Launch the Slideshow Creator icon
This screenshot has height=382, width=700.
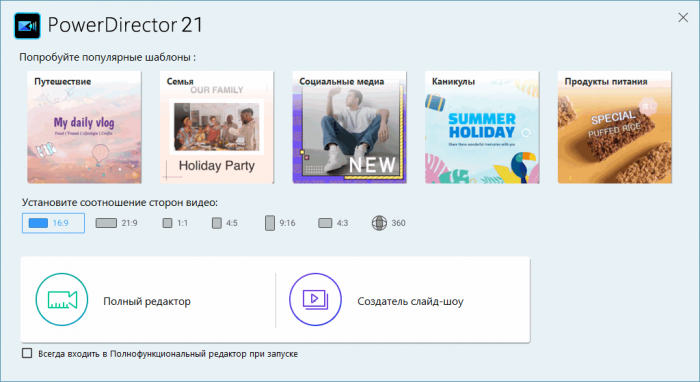click(x=315, y=299)
